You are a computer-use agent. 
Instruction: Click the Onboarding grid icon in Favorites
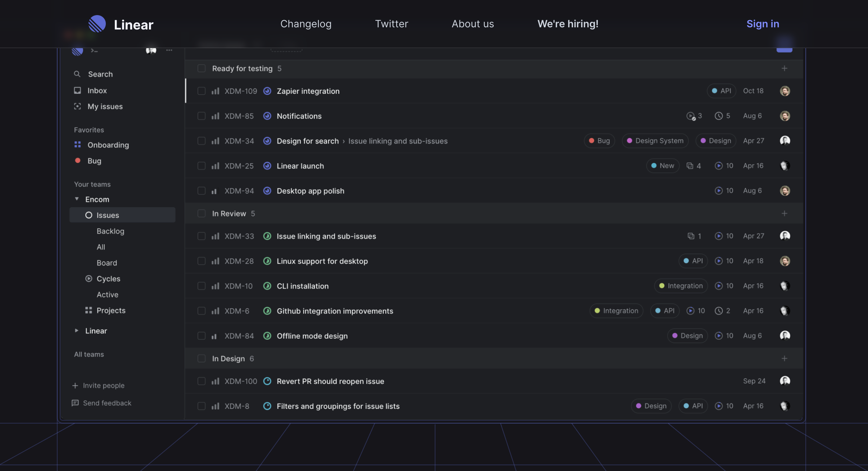[x=77, y=145]
